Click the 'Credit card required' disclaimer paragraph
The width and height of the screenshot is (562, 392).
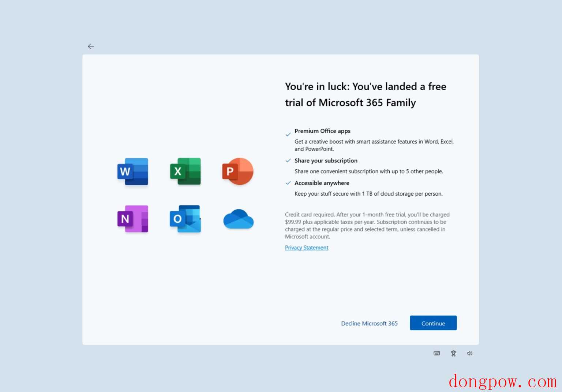(x=367, y=226)
